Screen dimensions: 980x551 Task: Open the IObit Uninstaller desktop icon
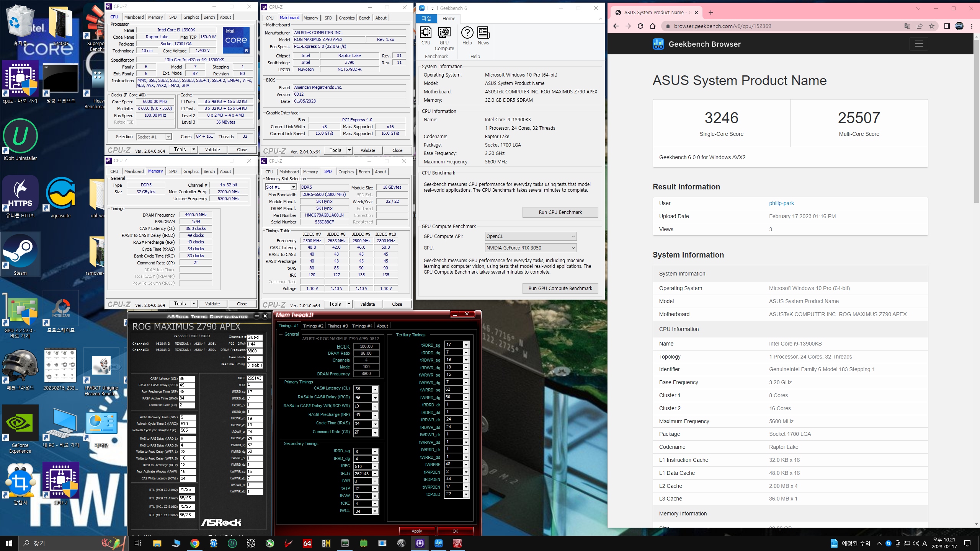click(20, 140)
